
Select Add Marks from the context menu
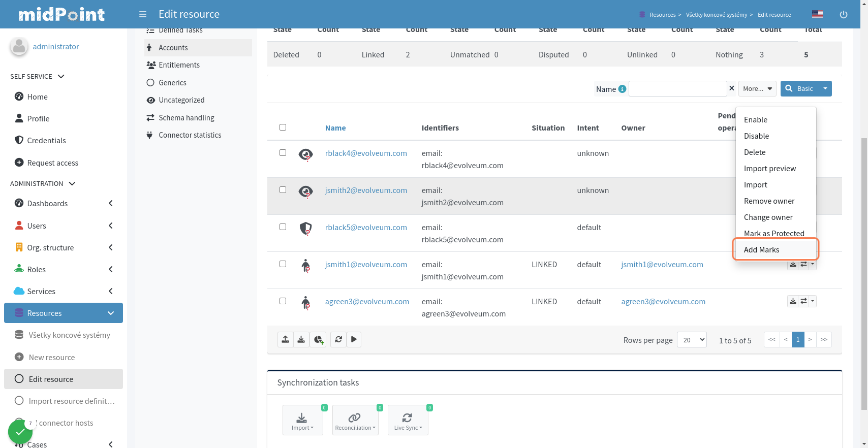(x=761, y=250)
